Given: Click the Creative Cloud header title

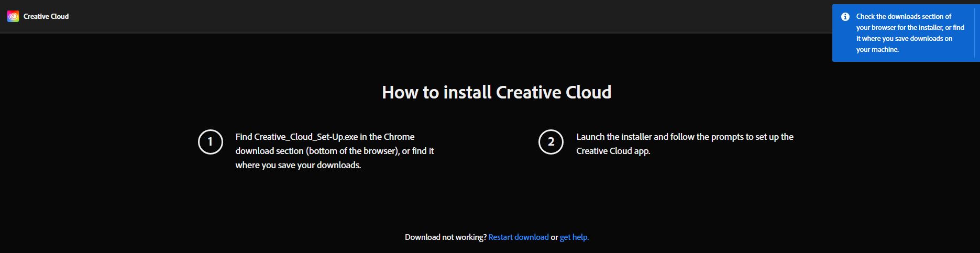Looking at the screenshot, I should click(x=46, y=17).
